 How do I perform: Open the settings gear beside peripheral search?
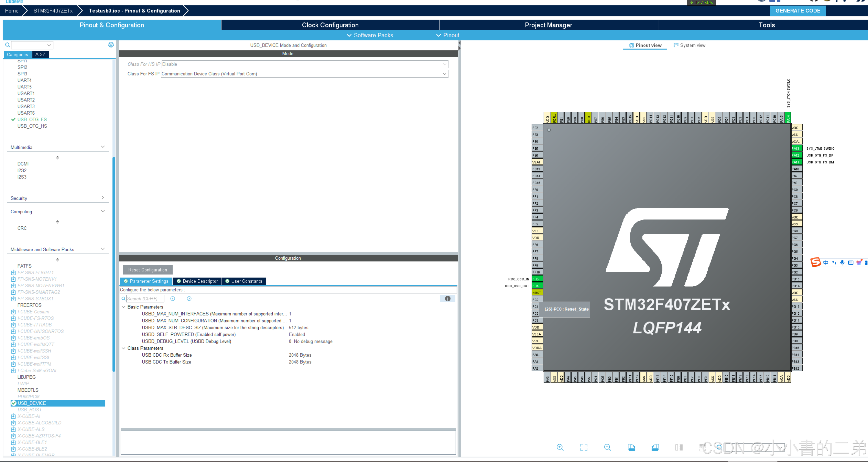(111, 45)
